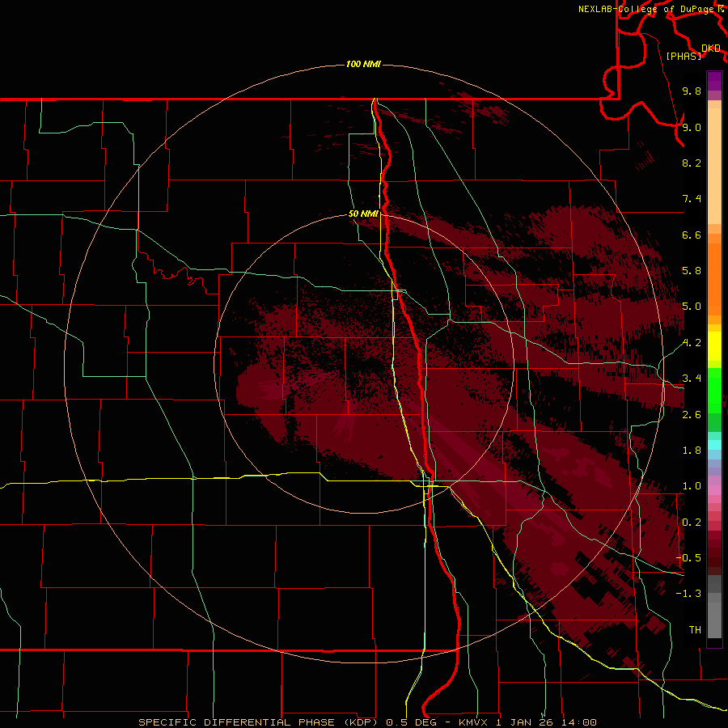Click the wide orange band of the color bar
The image size is (728, 728).
tap(714, 280)
